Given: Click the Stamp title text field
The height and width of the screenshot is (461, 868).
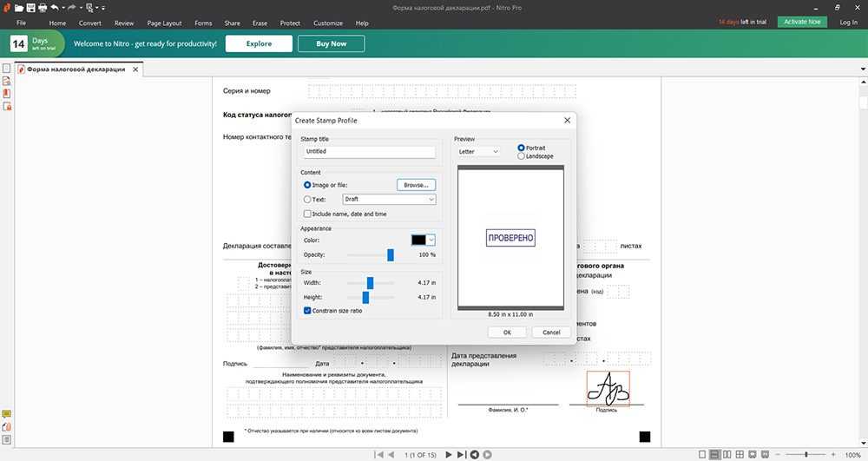Looking at the screenshot, I should (369, 151).
